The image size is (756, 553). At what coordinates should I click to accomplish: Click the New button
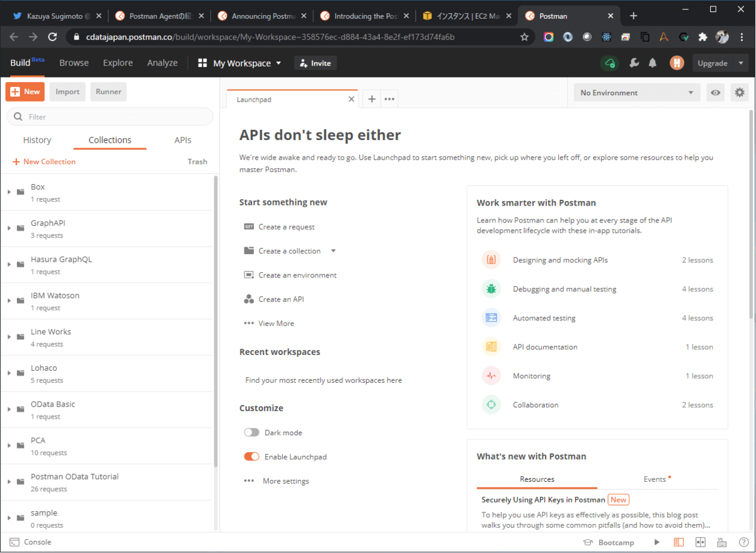(x=25, y=91)
